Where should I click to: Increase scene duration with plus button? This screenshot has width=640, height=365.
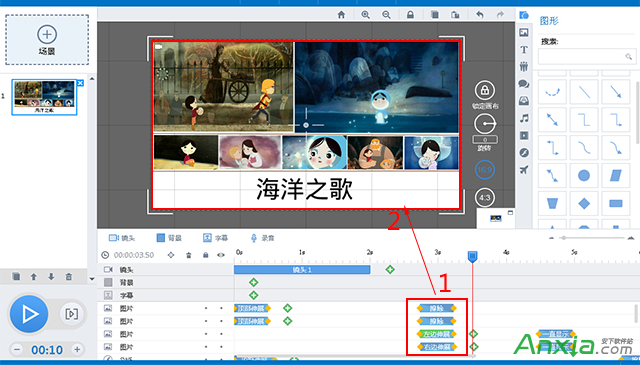[77, 349]
